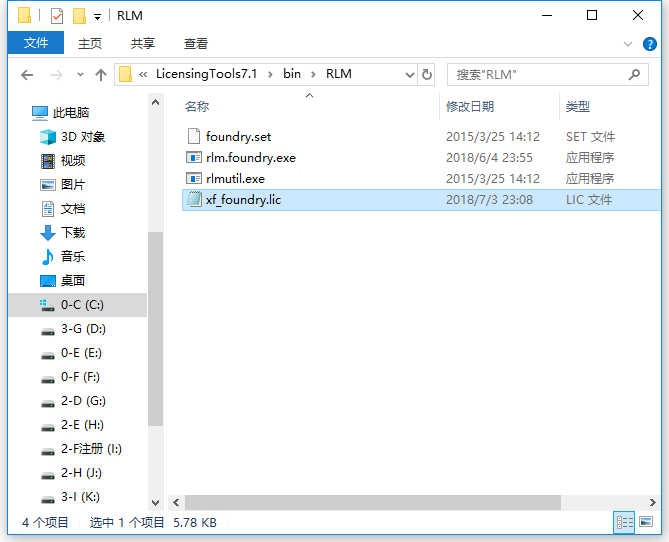Image resolution: width=669 pixels, height=542 pixels.
Task: Click bin in the address path
Action: tap(292, 74)
